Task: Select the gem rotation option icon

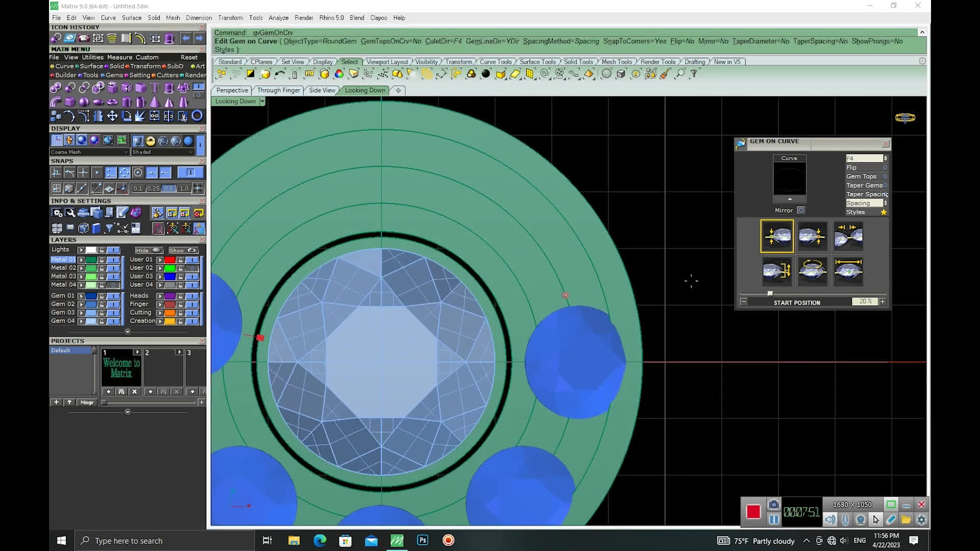Action: [812, 270]
